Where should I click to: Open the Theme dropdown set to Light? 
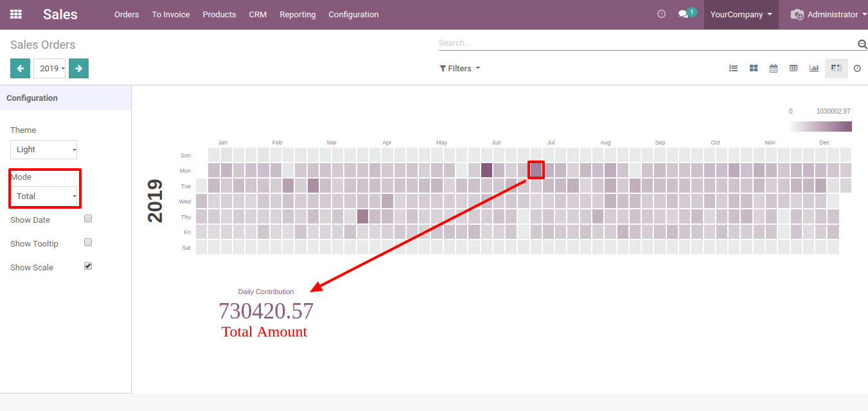pyautogui.click(x=44, y=150)
